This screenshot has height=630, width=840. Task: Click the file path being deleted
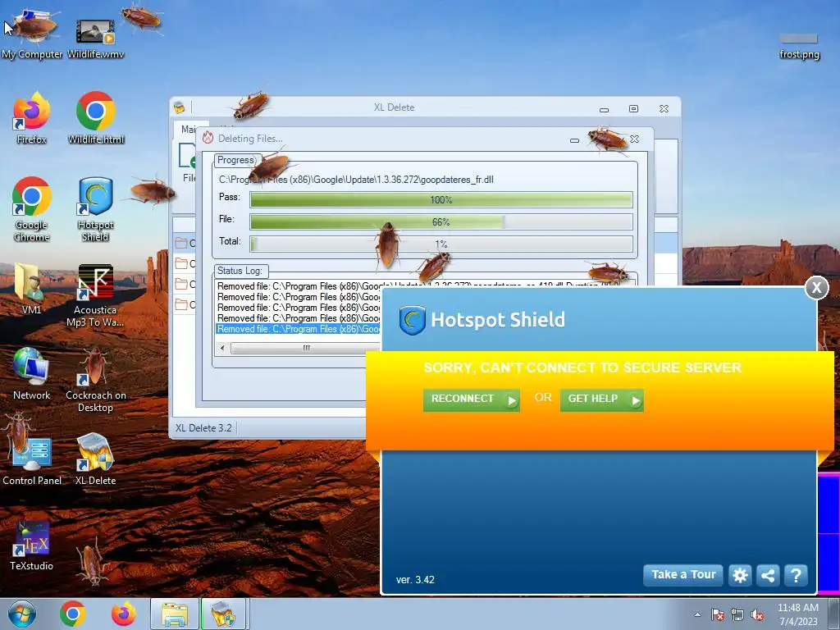pos(356,180)
